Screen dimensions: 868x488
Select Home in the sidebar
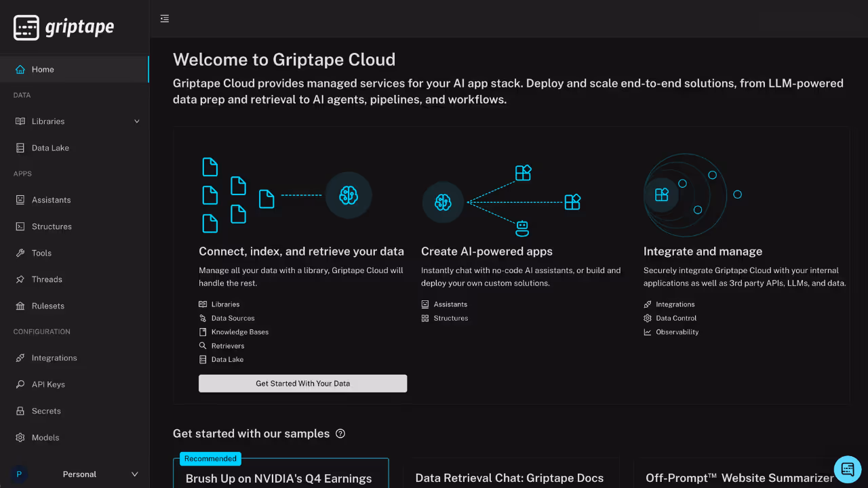(43, 69)
